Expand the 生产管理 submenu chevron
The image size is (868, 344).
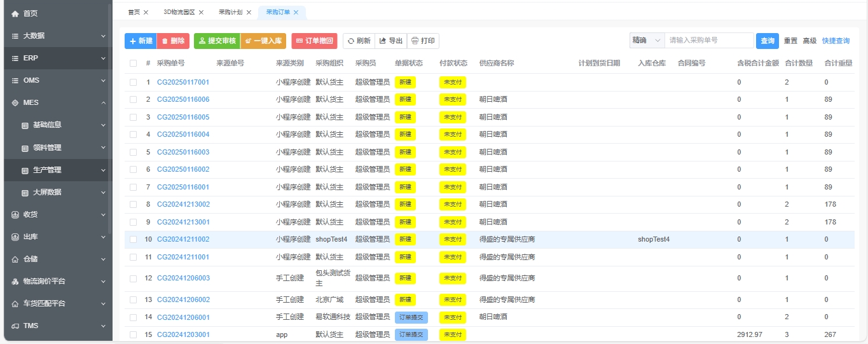[103, 170]
